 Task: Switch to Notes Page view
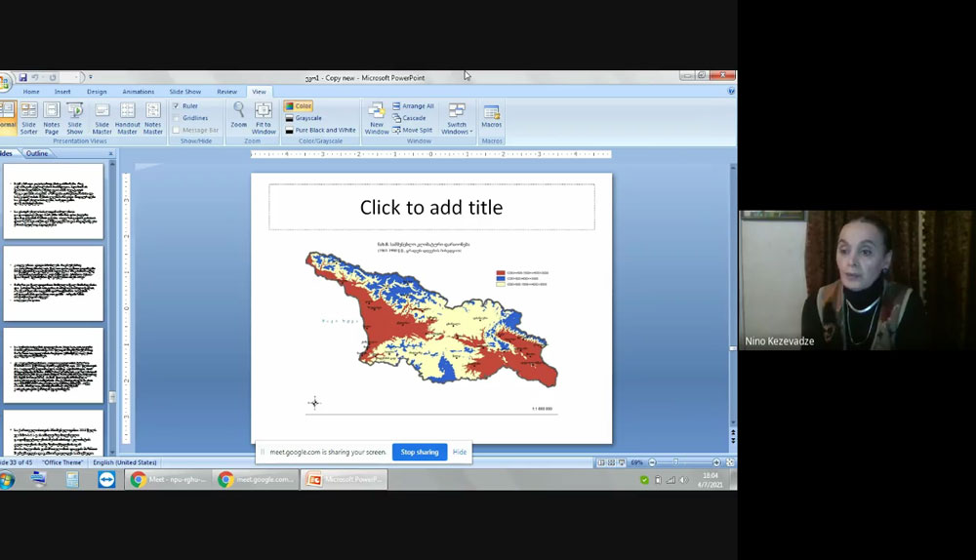click(52, 117)
